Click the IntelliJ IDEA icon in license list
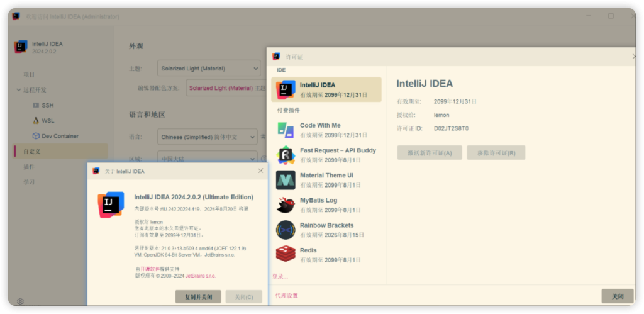644x314 pixels. click(286, 89)
